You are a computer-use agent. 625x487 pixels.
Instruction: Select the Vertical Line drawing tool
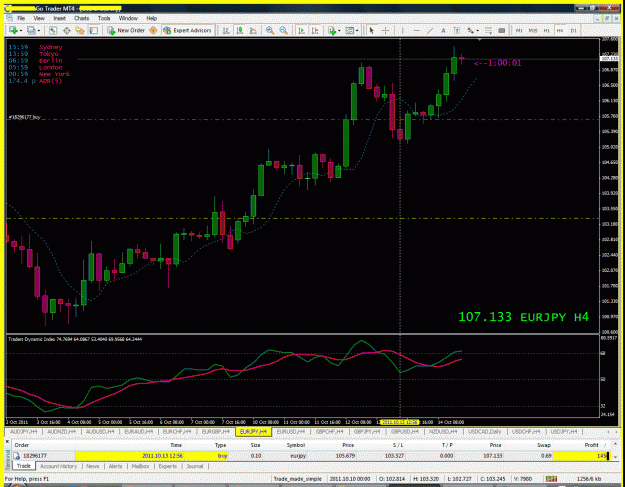pos(403,30)
